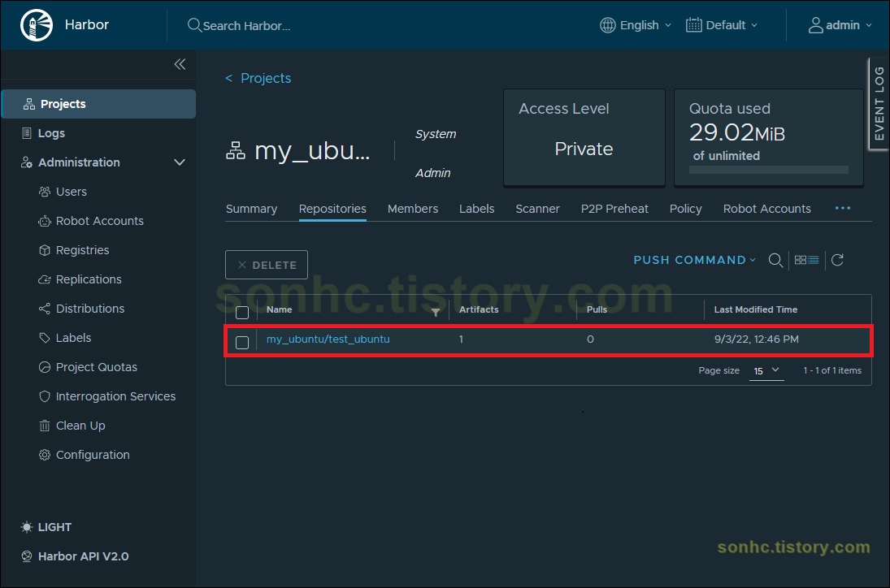Click the '29.02MiB' quota value
Image resolution: width=890 pixels, height=588 pixels.
(736, 132)
